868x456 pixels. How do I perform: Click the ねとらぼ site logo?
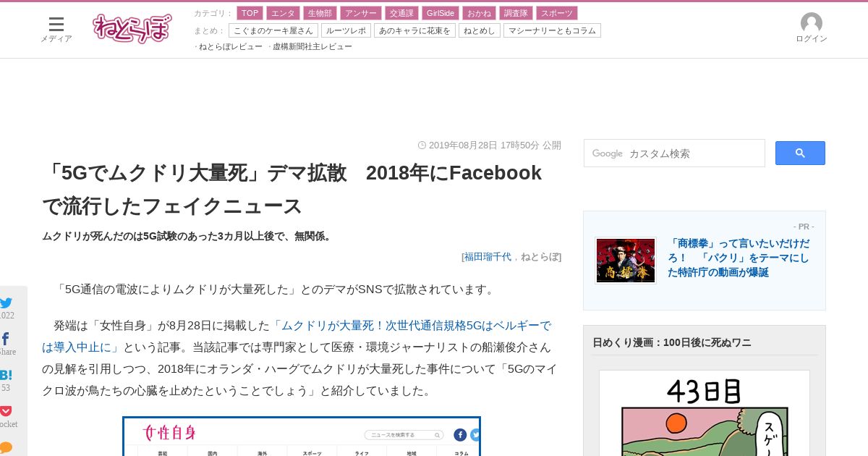132,28
